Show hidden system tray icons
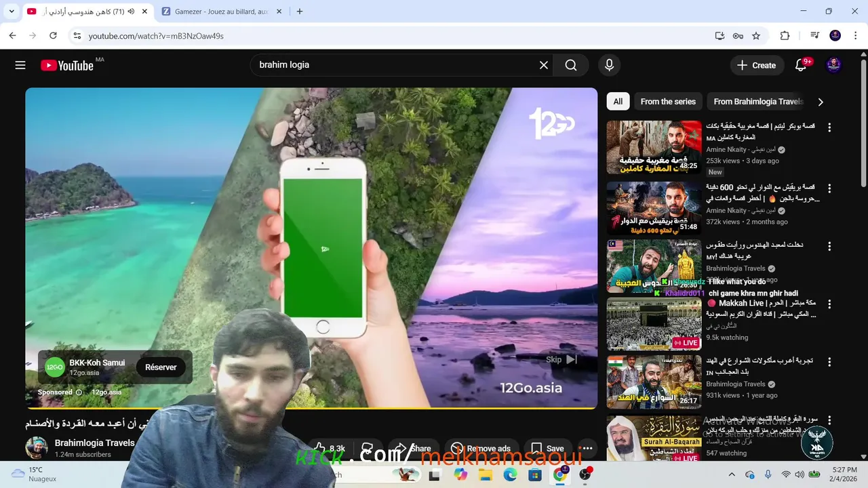The height and width of the screenshot is (488, 868). (x=731, y=474)
